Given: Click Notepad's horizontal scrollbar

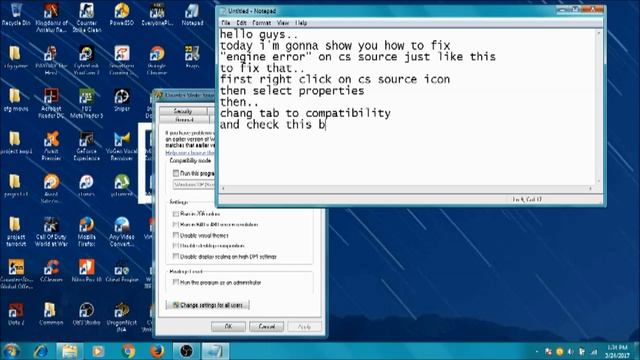Looking at the screenshot, I should pos(407,189).
